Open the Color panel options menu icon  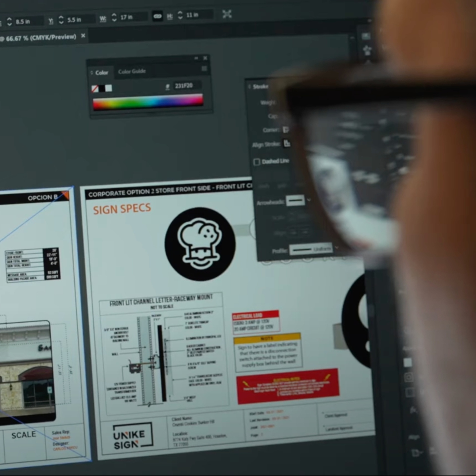click(204, 69)
